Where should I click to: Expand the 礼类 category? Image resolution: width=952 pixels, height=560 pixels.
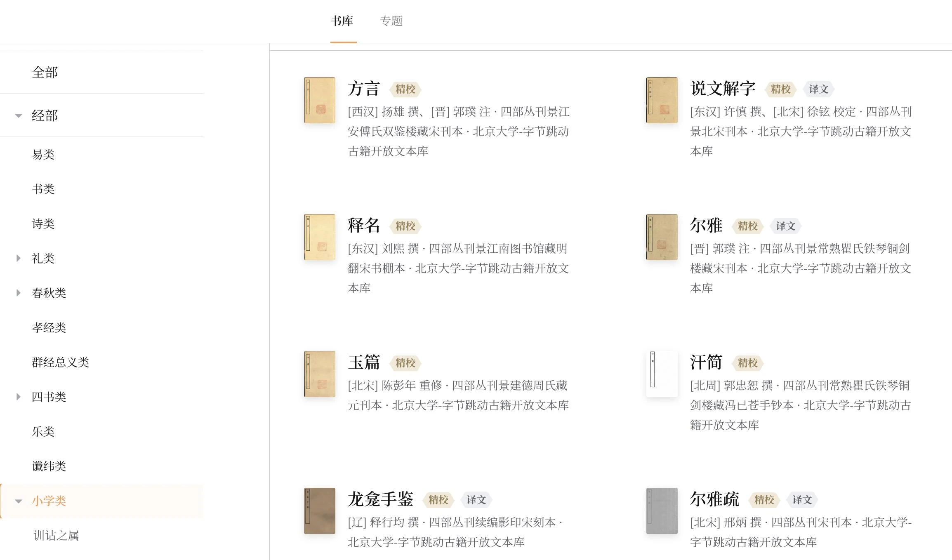tap(18, 258)
